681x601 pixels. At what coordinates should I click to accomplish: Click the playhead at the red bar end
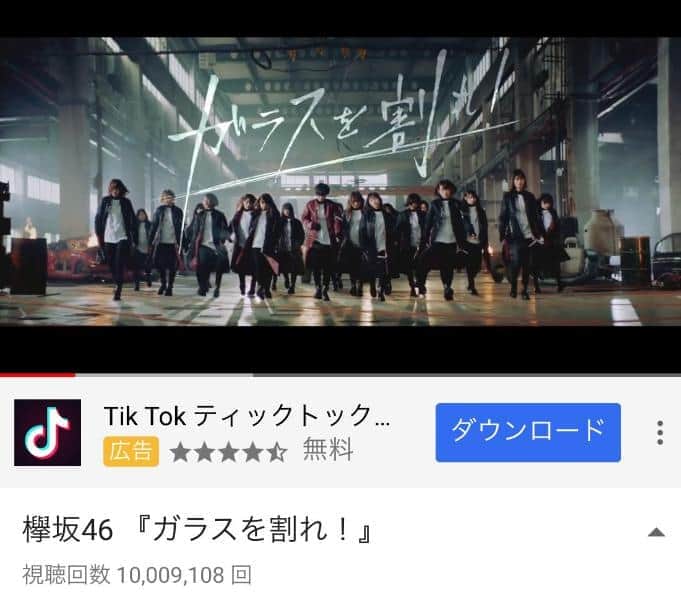[x=75, y=375]
